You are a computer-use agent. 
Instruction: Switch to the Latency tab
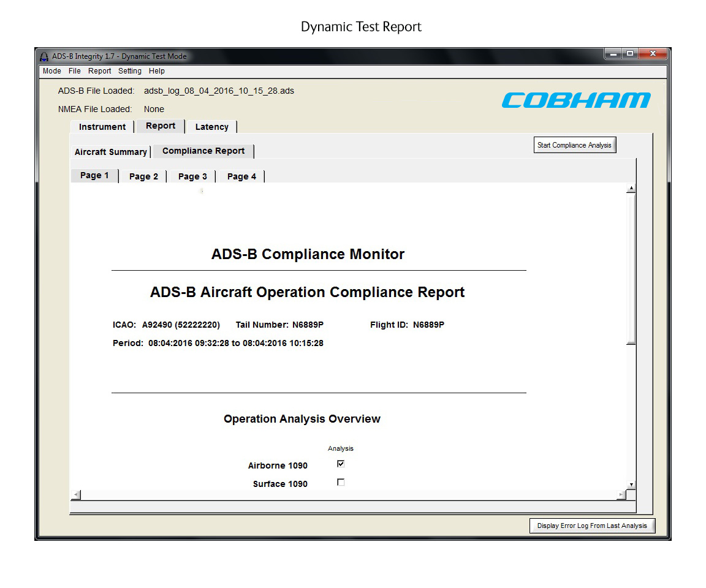click(x=211, y=127)
